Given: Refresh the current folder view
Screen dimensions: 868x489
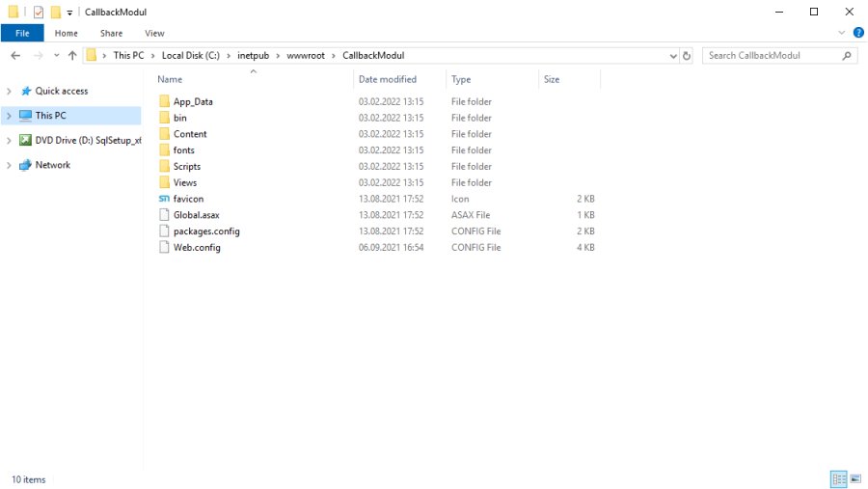Looking at the screenshot, I should click(687, 56).
